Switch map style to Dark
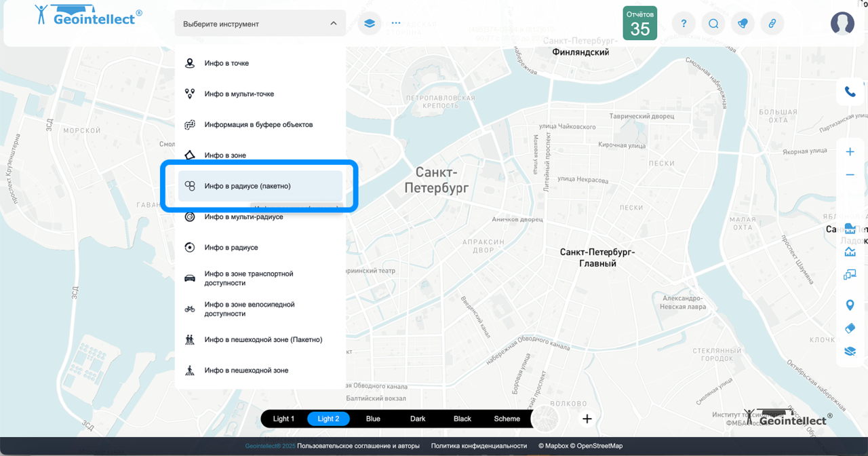This screenshot has height=456, width=868. point(418,419)
